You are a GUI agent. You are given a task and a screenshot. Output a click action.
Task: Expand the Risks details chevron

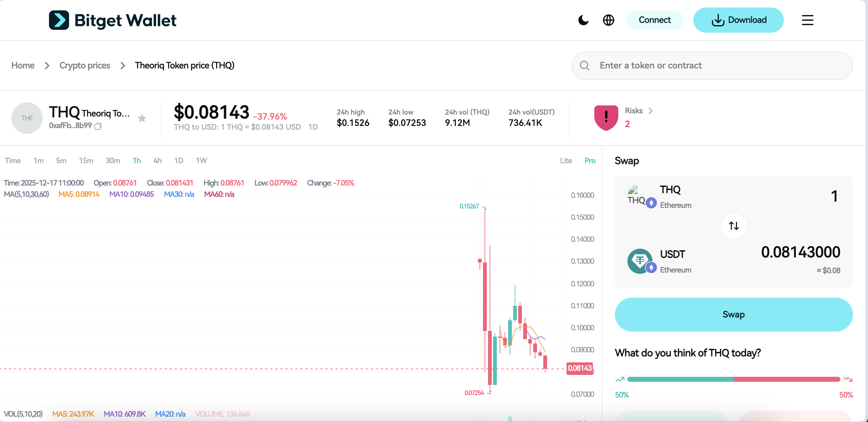(x=650, y=111)
